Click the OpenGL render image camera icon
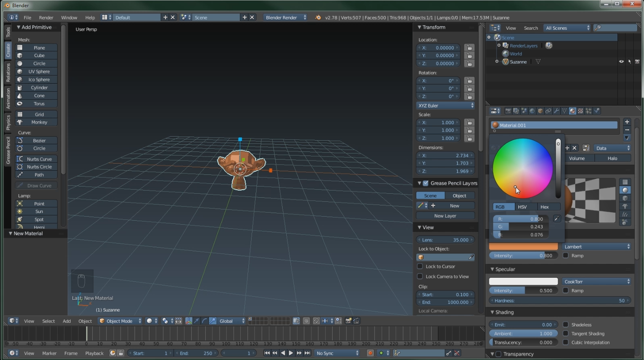 point(348,321)
